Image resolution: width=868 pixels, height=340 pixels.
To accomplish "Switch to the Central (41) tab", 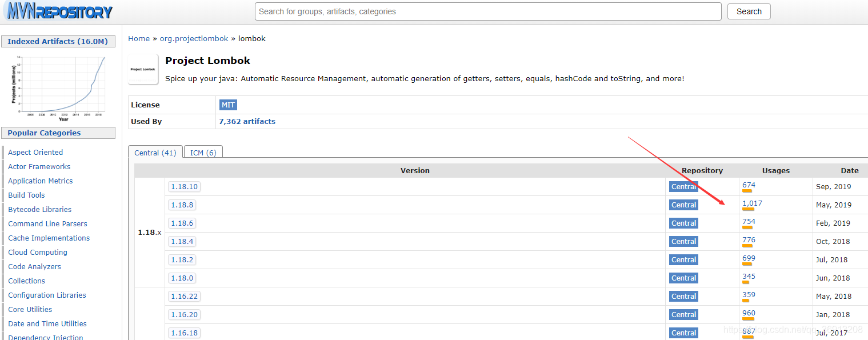I will 155,153.
